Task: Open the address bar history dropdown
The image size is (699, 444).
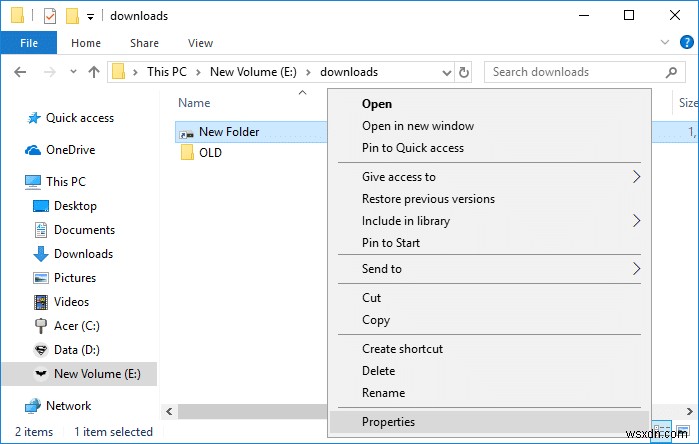Action: (446, 73)
